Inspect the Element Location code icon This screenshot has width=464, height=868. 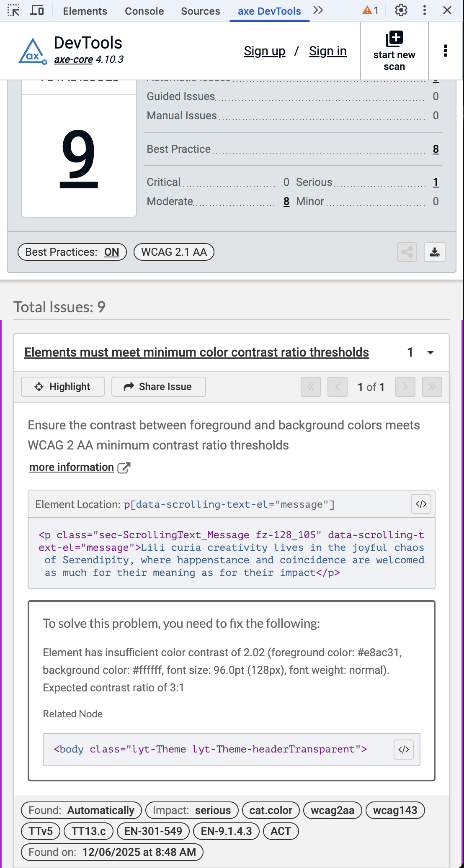tap(421, 504)
